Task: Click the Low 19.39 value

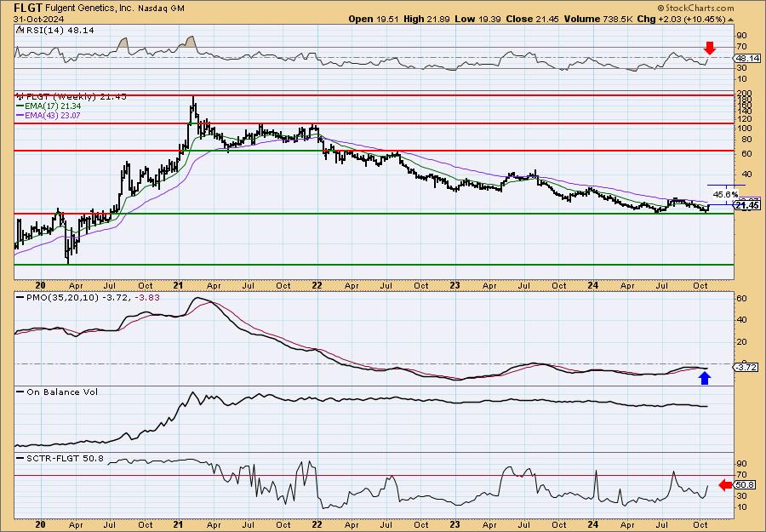Action: click(x=477, y=19)
